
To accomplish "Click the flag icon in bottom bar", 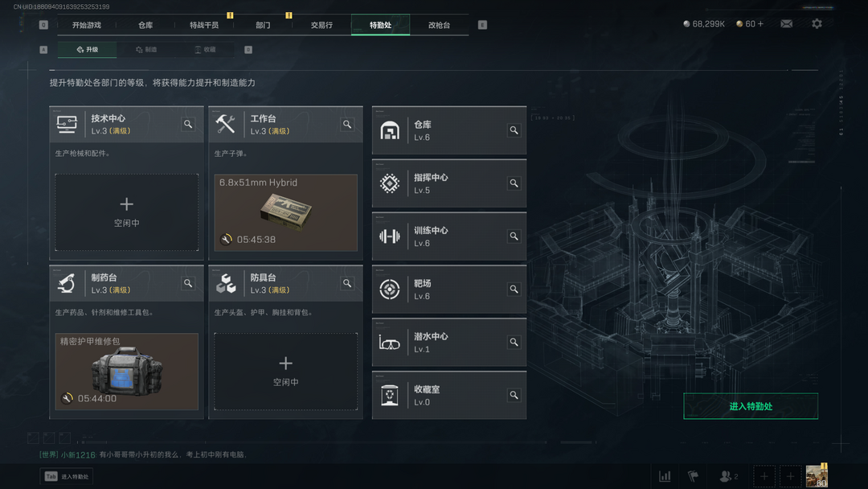I will [x=693, y=475].
